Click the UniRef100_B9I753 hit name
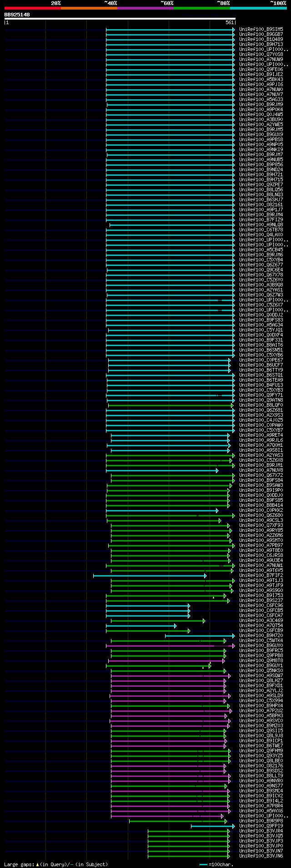Viewport: 291px width, 868px height. coord(261,595)
